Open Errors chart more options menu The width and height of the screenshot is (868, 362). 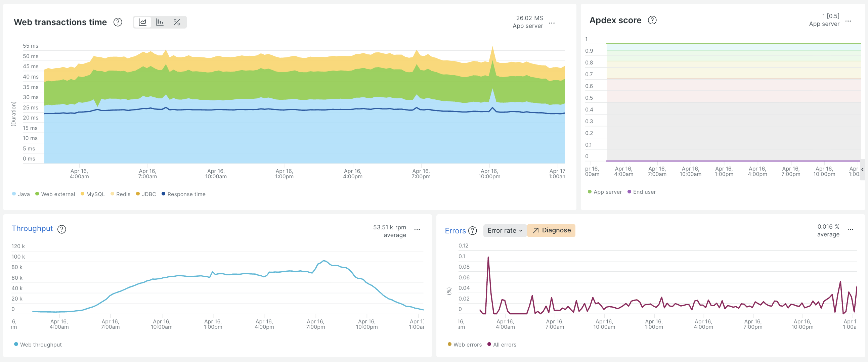(851, 229)
